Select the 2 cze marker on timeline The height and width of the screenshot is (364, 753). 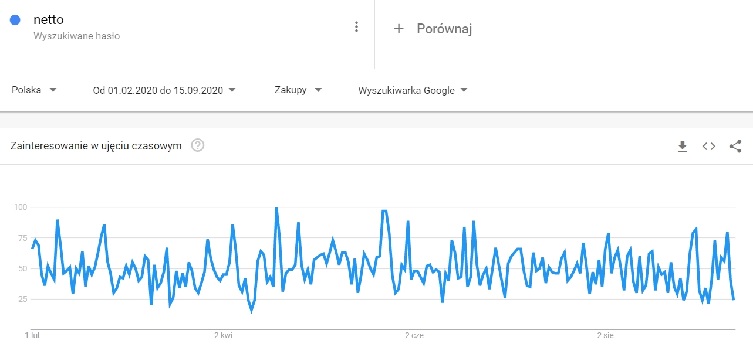pos(414,336)
